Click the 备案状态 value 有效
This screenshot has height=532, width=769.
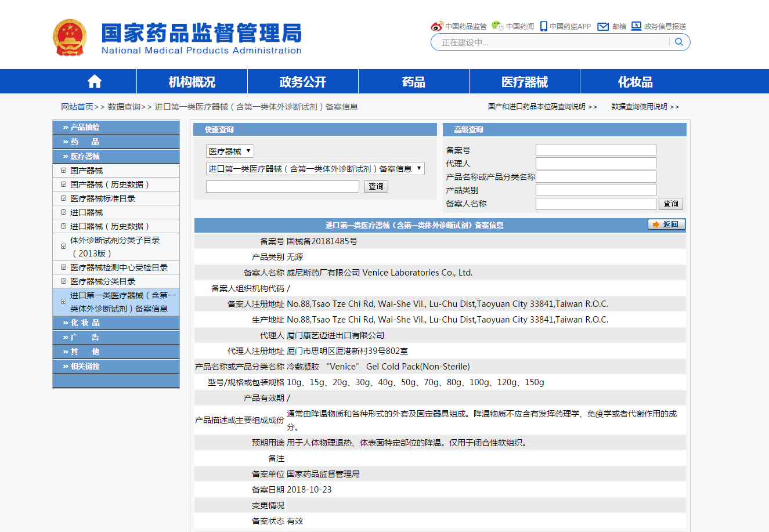[x=295, y=521]
